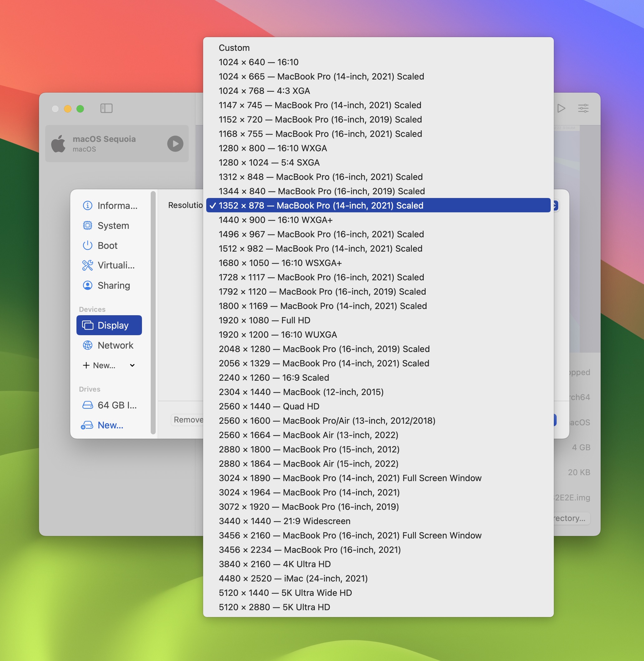This screenshot has width=644, height=661.
Task: Pick 1024 × 768 — 4:3 XGA
Action: [378, 91]
